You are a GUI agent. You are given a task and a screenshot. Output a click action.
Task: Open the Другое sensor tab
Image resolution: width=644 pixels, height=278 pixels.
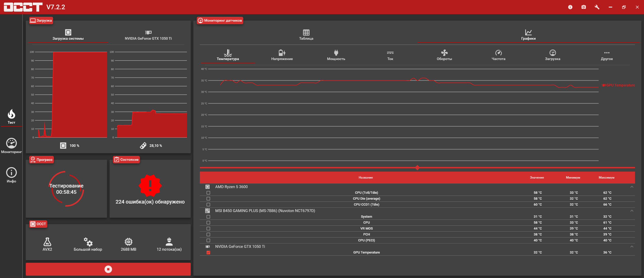coord(607,55)
